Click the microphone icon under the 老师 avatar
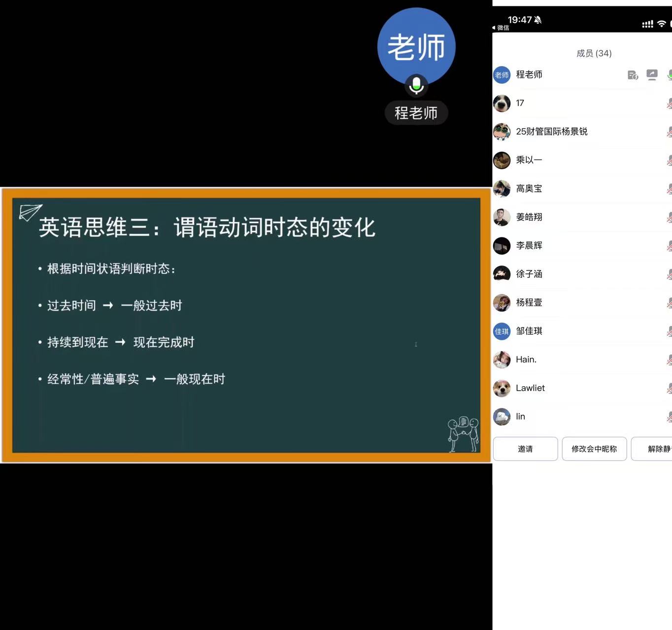The width and height of the screenshot is (672, 630). pos(416,86)
